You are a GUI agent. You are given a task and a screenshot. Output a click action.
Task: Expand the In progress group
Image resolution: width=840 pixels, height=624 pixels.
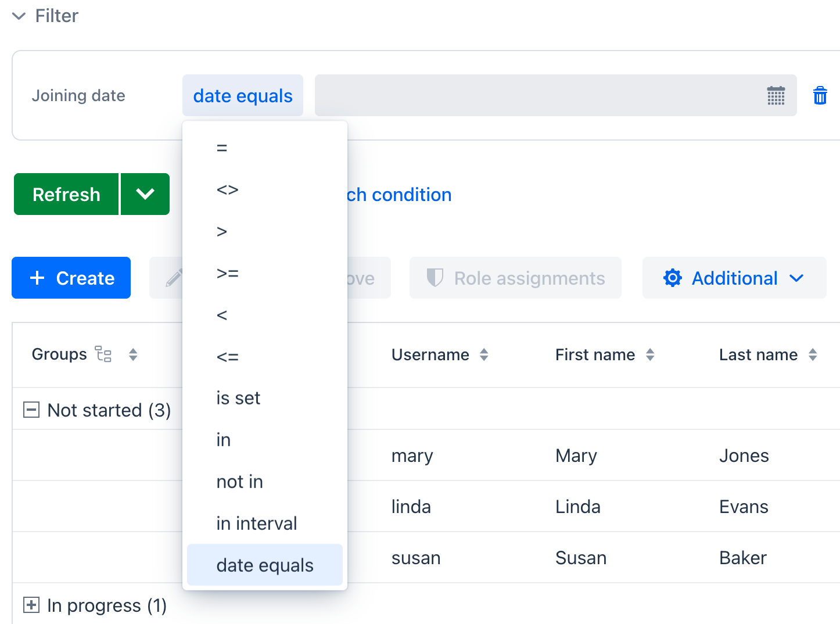[31, 605]
